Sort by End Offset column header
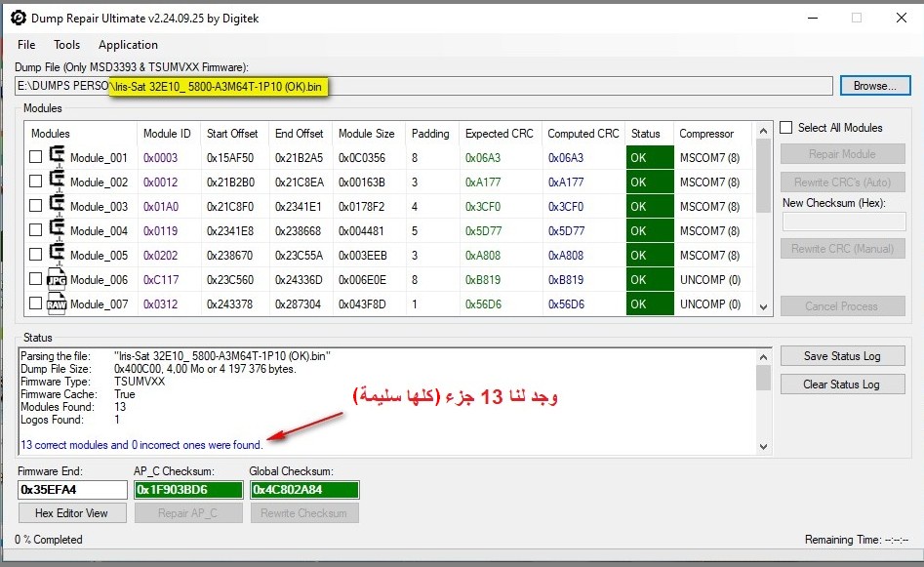The height and width of the screenshot is (567, 924). coord(300,134)
